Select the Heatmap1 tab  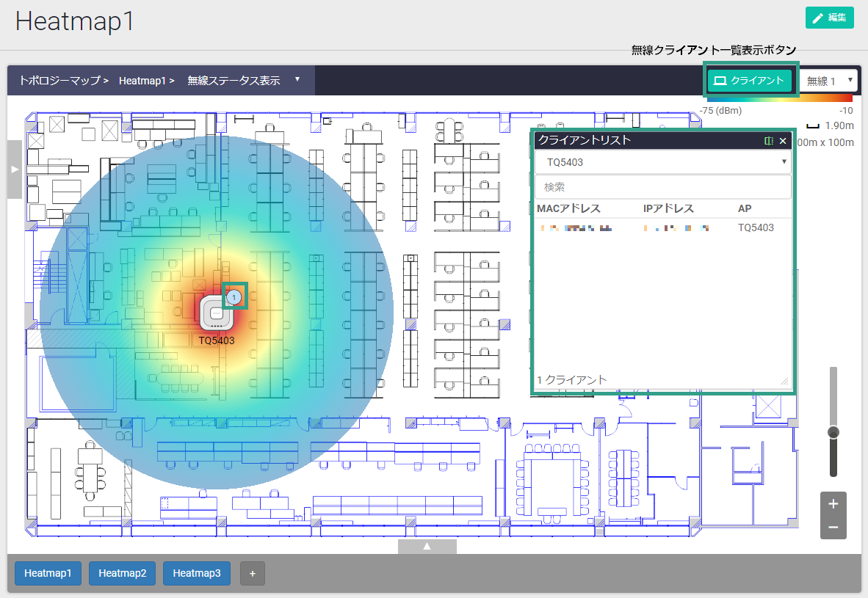click(48, 574)
